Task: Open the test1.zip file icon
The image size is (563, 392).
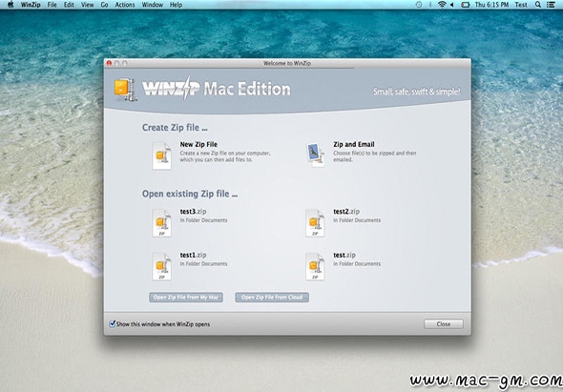Action: click(161, 266)
